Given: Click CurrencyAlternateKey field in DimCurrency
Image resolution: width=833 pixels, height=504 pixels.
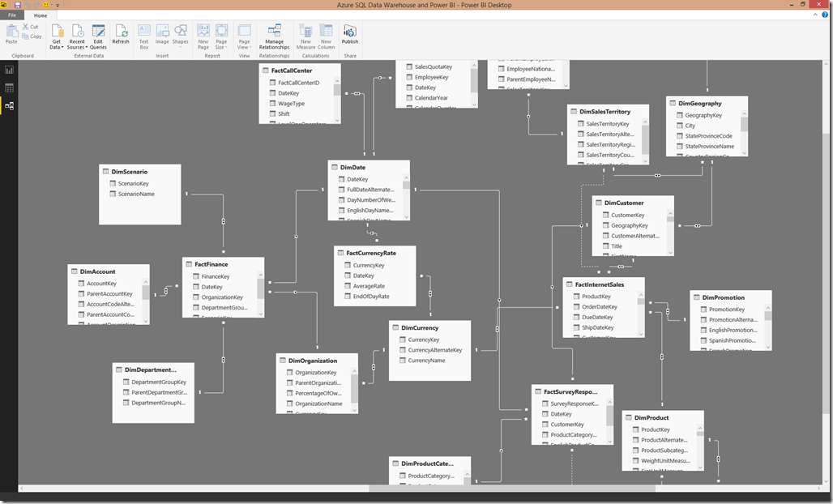Looking at the screenshot, I should tap(434, 350).
